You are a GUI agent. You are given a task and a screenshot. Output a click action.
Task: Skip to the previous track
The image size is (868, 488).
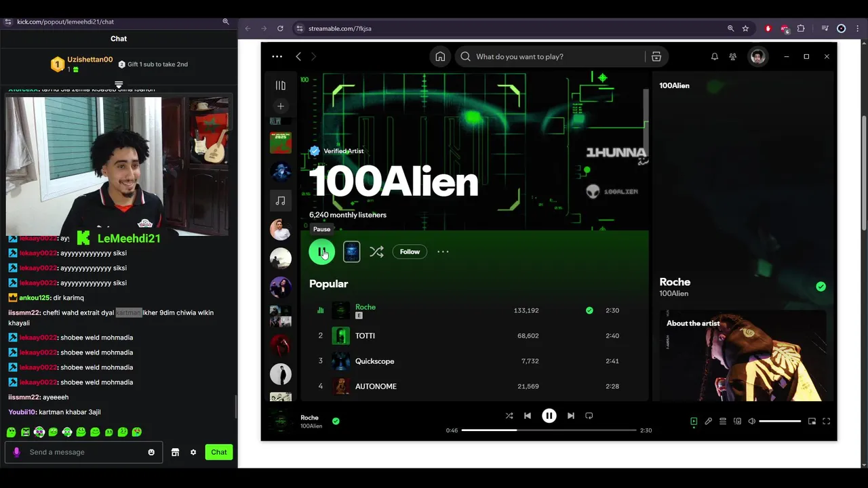pos(528,416)
